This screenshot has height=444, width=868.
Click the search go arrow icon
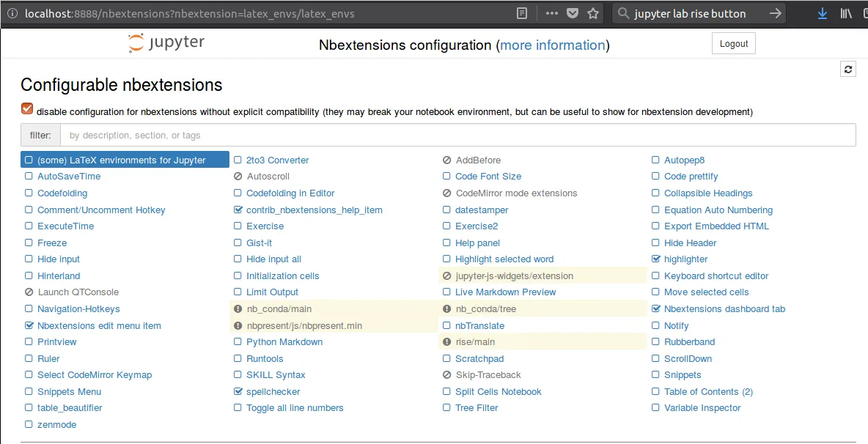pos(775,13)
